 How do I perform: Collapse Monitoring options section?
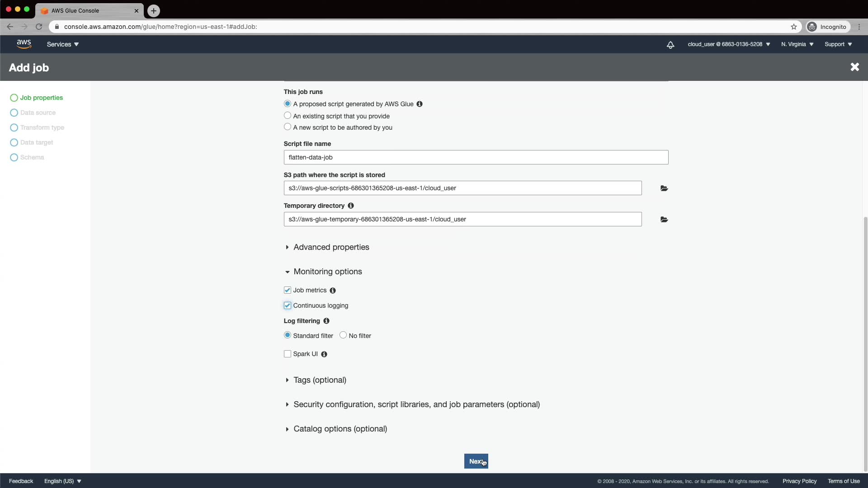[327, 272]
